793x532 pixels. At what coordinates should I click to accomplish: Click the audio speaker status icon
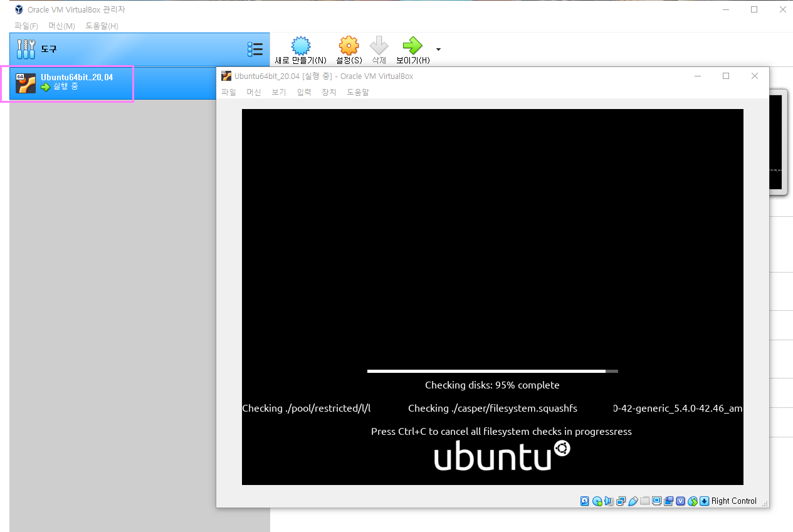(x=609, y=501)
